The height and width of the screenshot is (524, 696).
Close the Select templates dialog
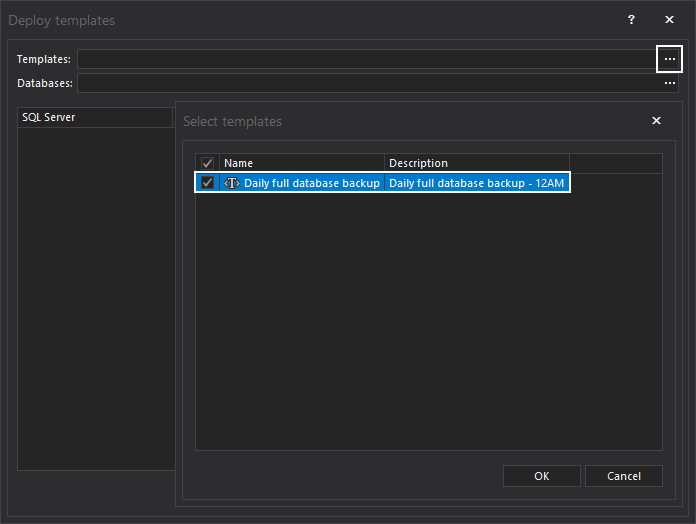(x=656, y=121)
